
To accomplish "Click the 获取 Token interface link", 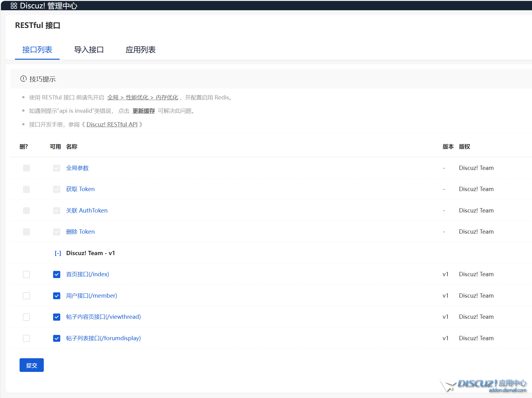I will pos(80,189).
